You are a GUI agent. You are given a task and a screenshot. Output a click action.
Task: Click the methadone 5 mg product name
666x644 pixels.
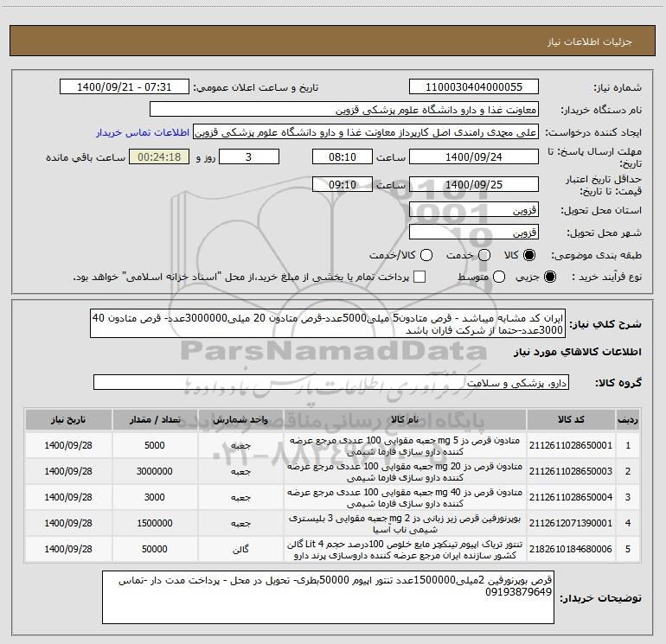405,446
